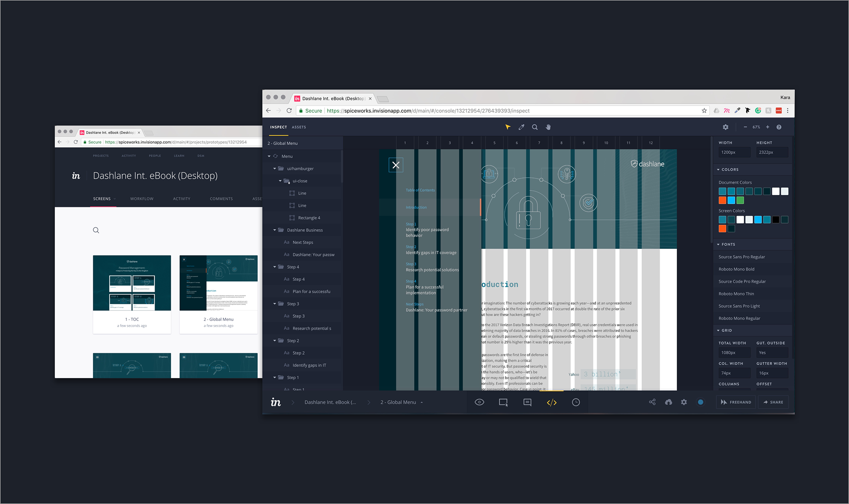Open 1 - TOC thumbnail in back window
The width and height of the screenshot is (849, 504).
132,283
